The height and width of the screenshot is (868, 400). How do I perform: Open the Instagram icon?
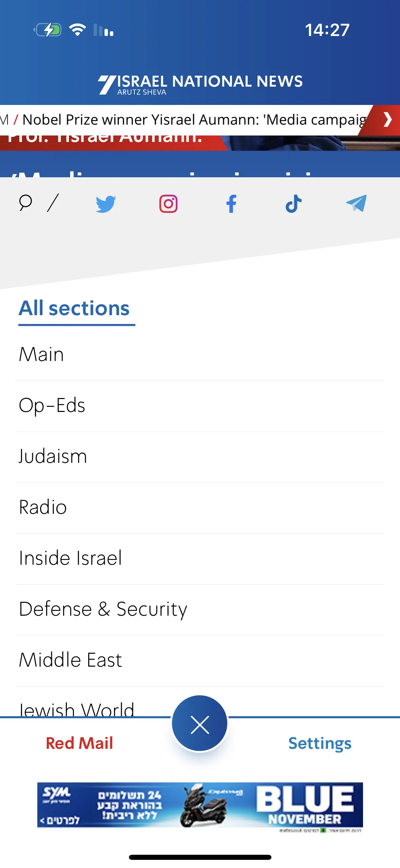(168, 204)
